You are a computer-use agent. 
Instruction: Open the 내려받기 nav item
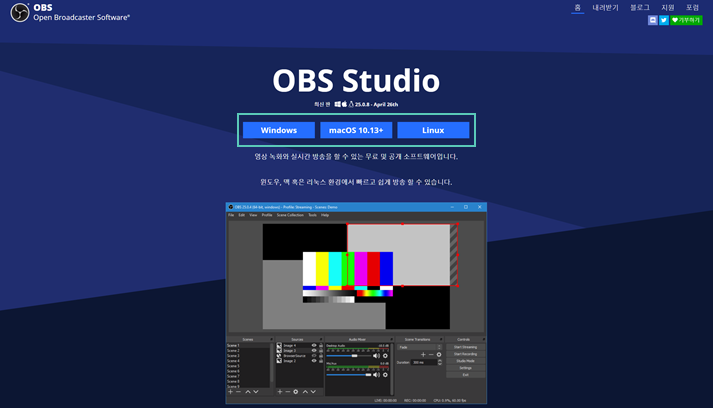(x=605, y=8)
